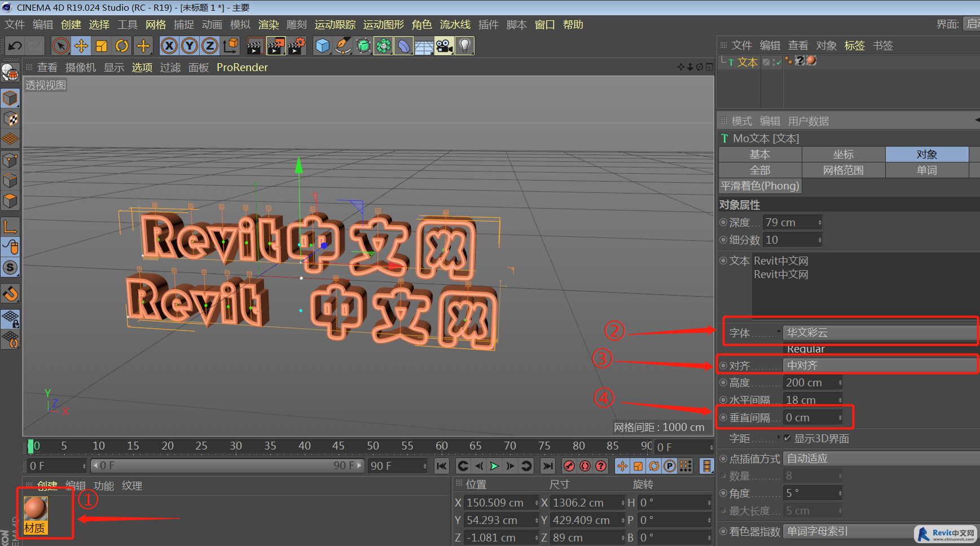Open the 对齐 alignment dropdown
The width and height of the screenshot is (980, 546).
coord(881,366)
